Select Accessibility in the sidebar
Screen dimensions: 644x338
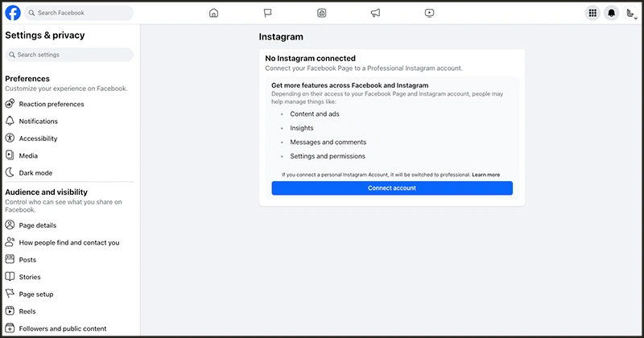38,138
